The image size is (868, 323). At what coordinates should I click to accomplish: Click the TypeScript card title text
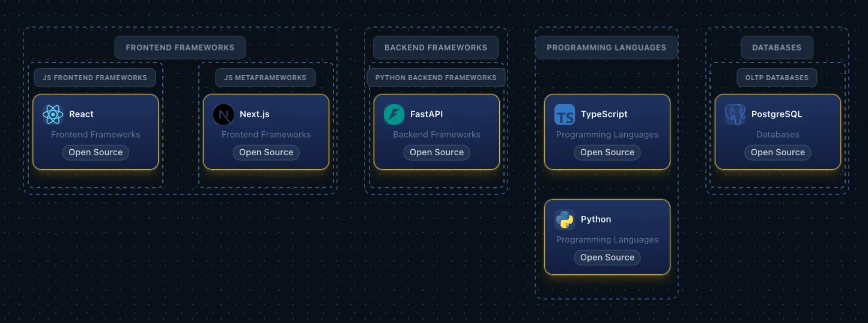[604, 114]
